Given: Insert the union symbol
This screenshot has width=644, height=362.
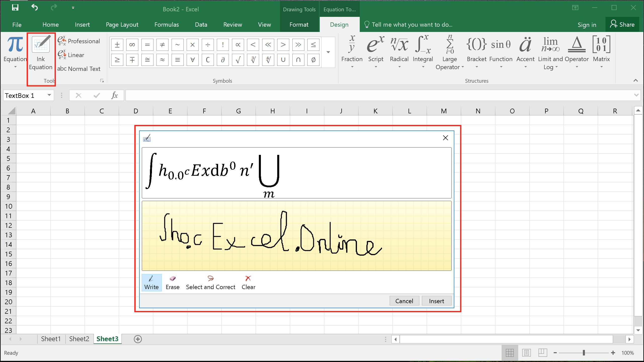Looking at the screenshot, I should 283,60.
